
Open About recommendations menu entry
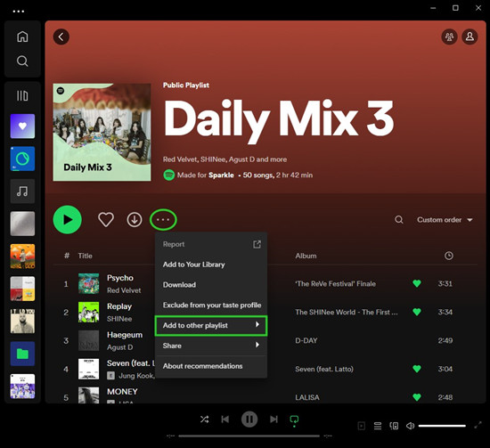(x=211, y=366)
